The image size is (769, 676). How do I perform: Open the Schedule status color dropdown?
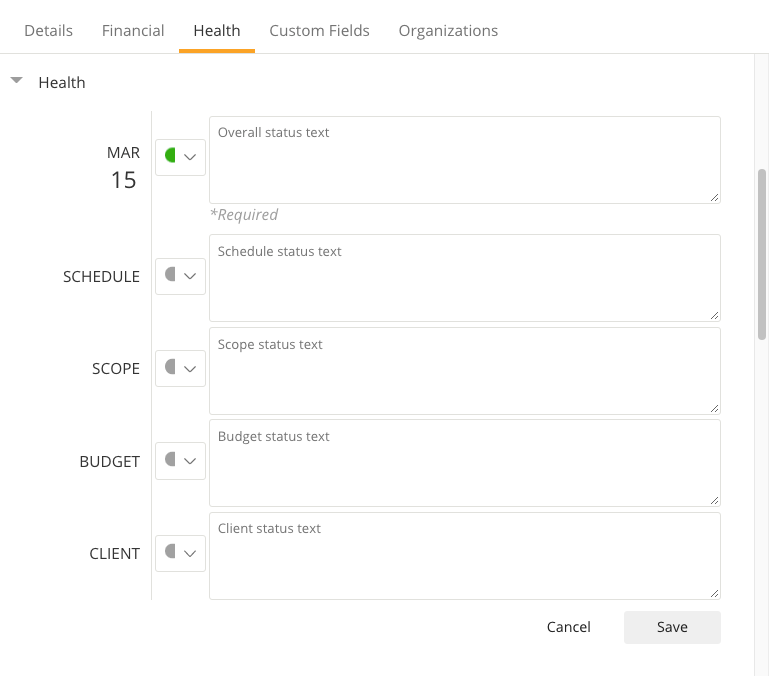tap(180, 276)
